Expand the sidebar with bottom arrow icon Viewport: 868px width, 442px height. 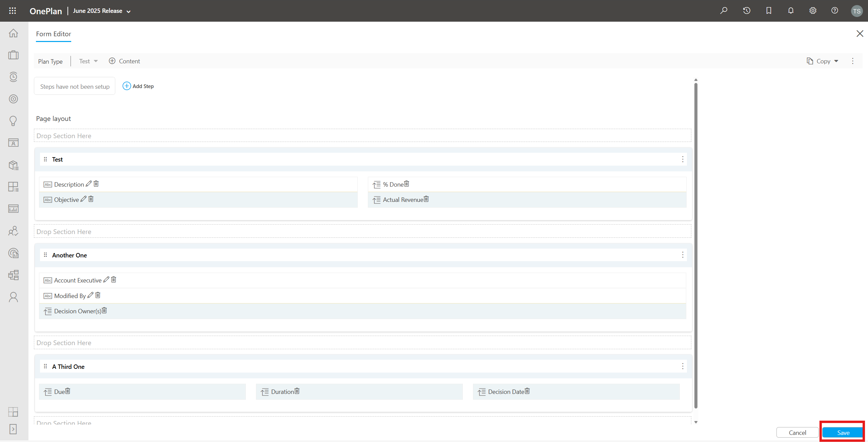click(13, 429)
